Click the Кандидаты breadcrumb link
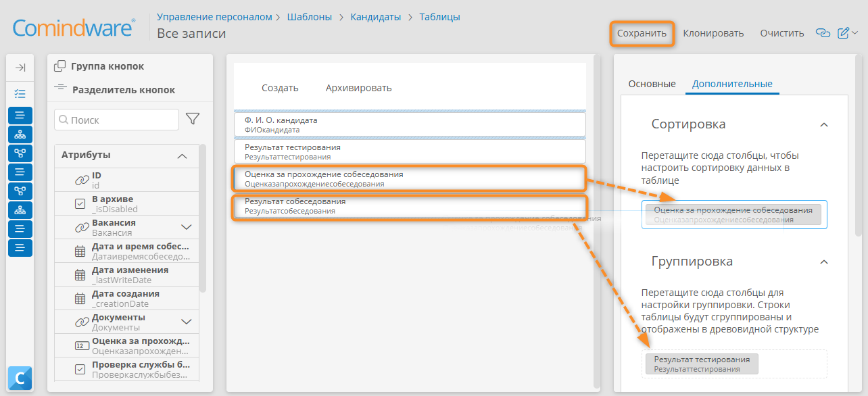Screen dimensions: 868x396 click(375, 17)
